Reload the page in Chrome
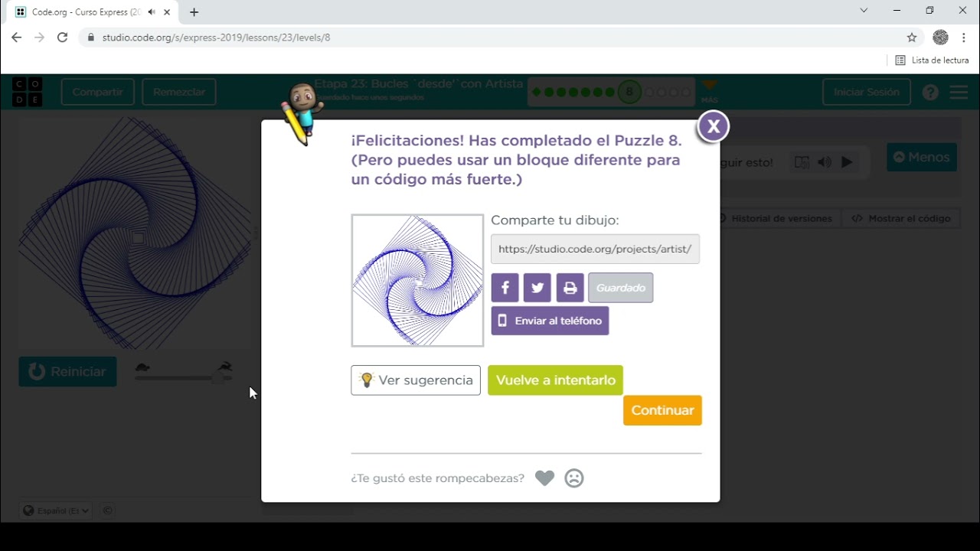 tap(63, 37)
